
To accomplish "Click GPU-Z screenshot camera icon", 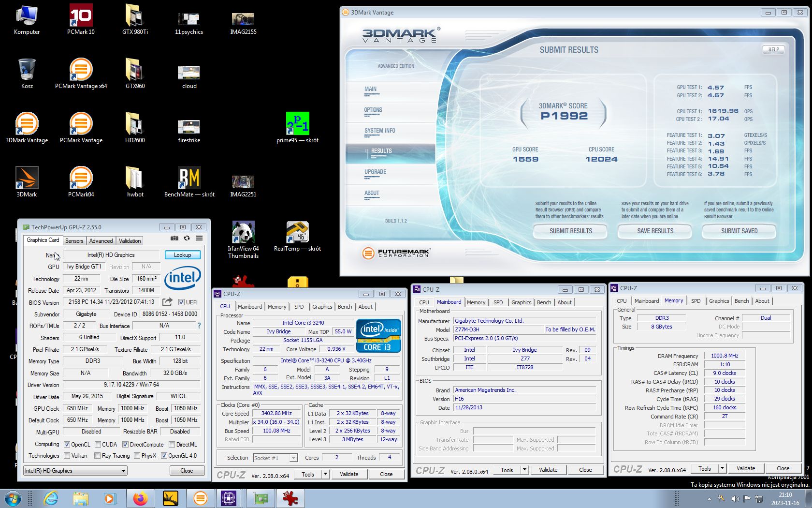I will click(174, 238).
